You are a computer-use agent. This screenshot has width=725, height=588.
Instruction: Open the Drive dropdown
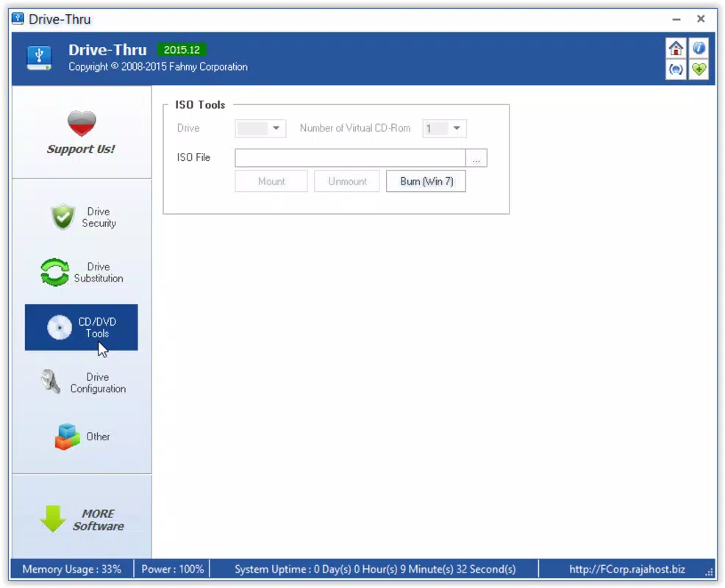(x=260, y=129)
